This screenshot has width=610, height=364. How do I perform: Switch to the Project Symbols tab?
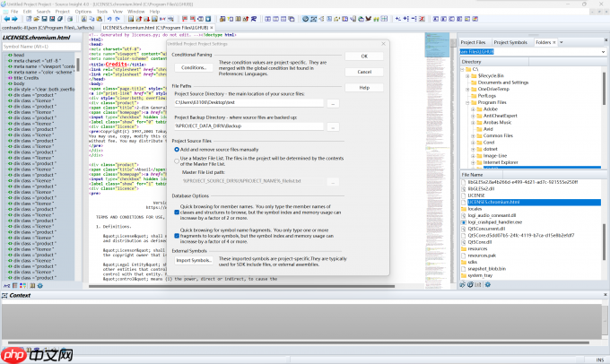coord(511,42)
